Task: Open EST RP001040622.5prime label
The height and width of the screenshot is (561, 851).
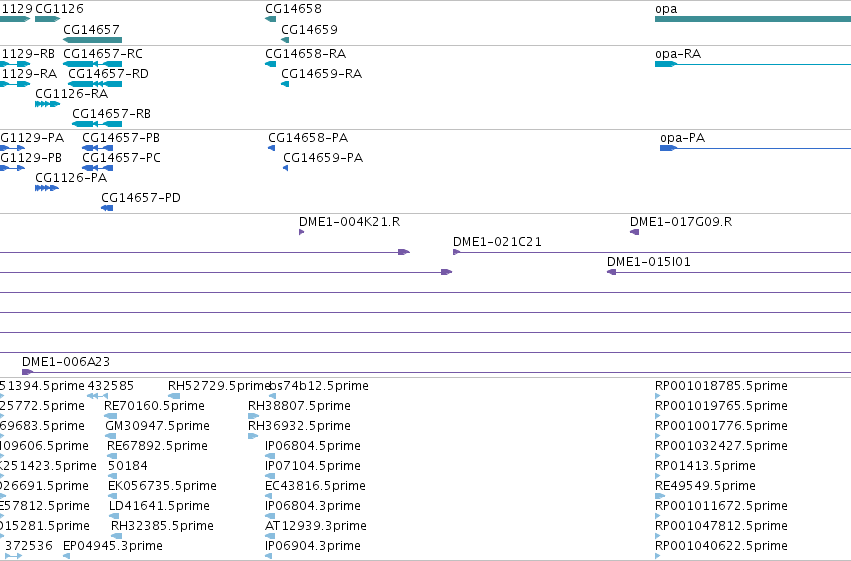Action: tap(721, 546)
